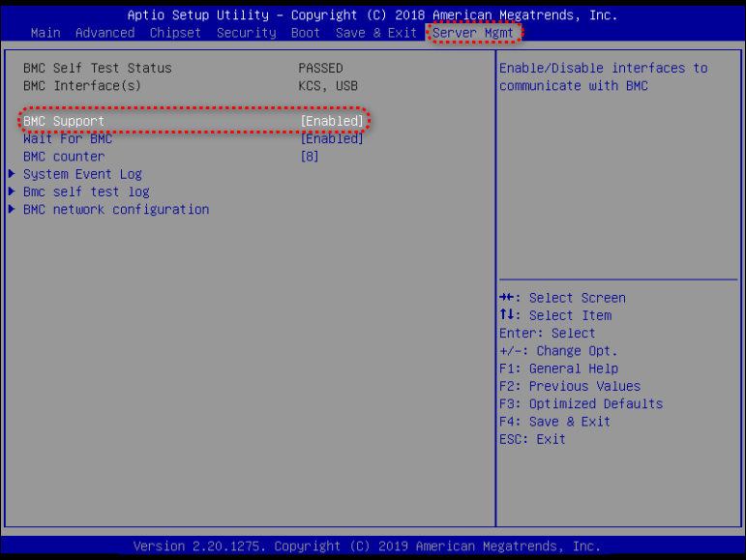Select the BMC counter setting
Viewport: 746px width, 560px height.
pos(64,157)
